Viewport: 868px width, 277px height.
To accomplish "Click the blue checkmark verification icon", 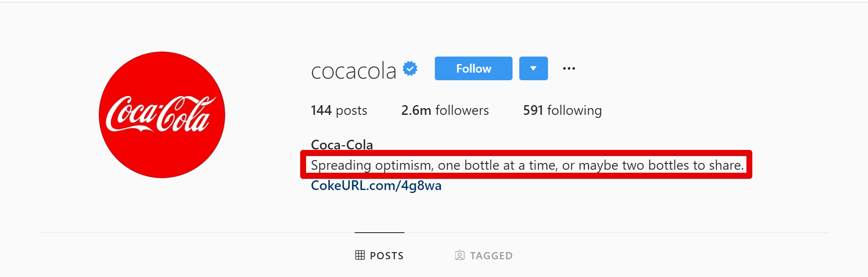I will pos(410,68).
